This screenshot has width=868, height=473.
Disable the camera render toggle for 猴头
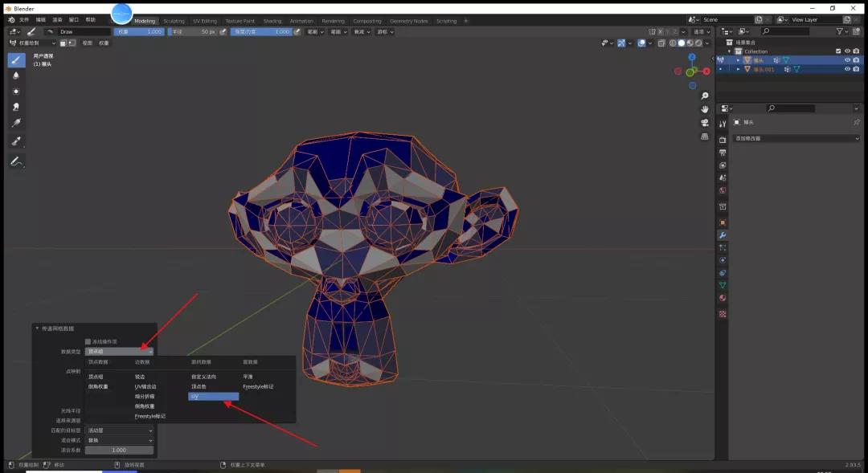coord(856,59)
